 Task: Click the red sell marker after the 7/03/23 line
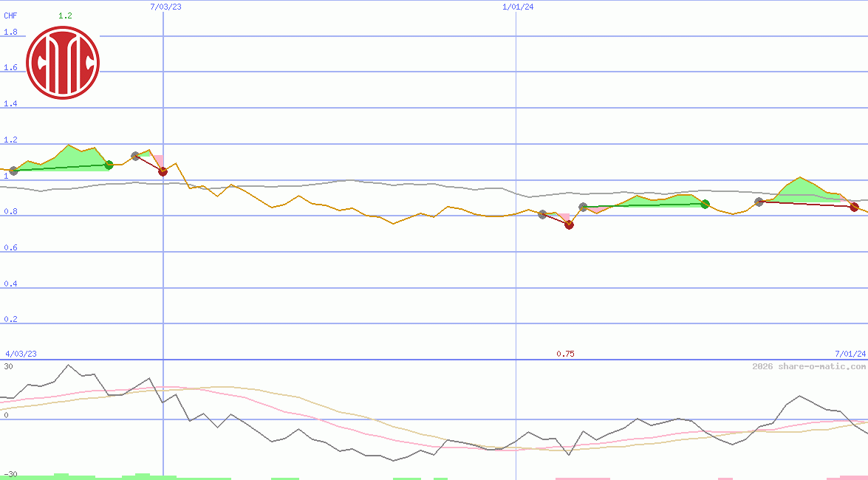click(163, 171)
